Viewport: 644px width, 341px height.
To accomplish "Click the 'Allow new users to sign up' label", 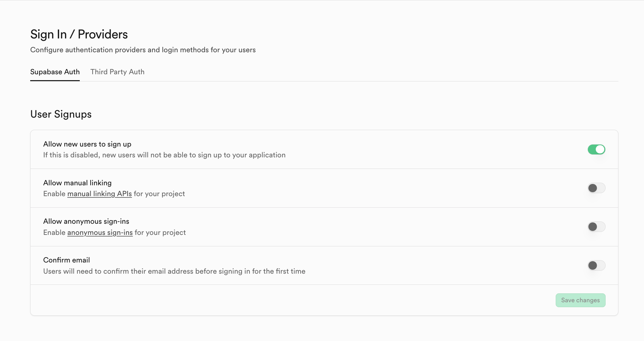I will pos(87,144).
